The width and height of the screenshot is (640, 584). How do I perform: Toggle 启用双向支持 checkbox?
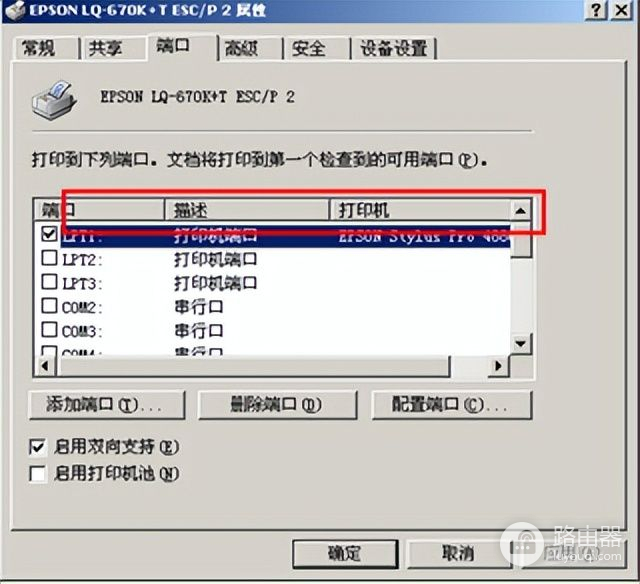coord(37,447)
